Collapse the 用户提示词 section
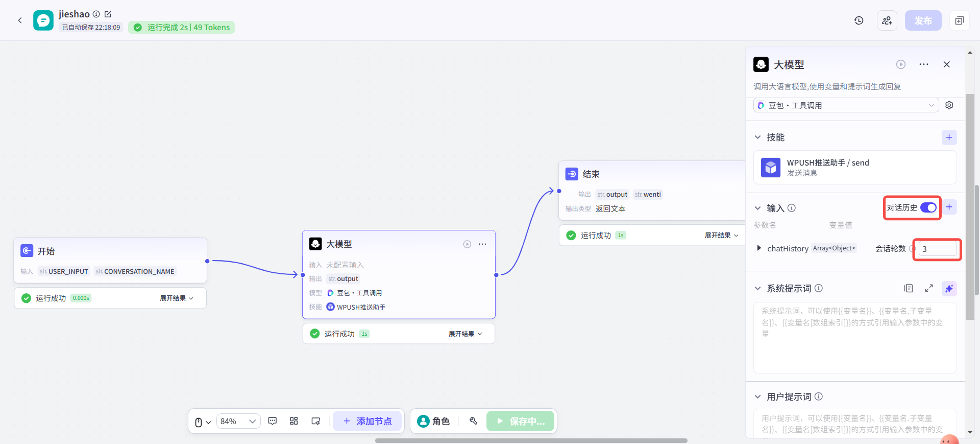The height and width of the screenshot is (444, 980). click(758, 397)
